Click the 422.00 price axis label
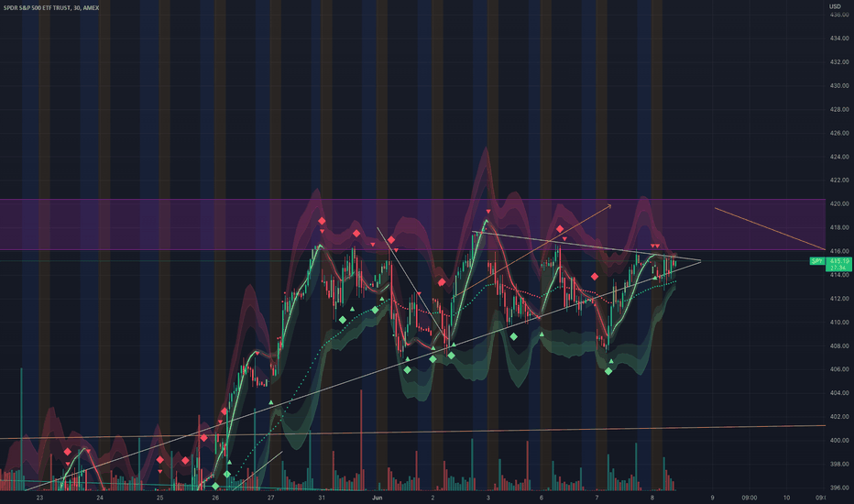Viewport: 854px width, 504px height. (x=839, y=181)
